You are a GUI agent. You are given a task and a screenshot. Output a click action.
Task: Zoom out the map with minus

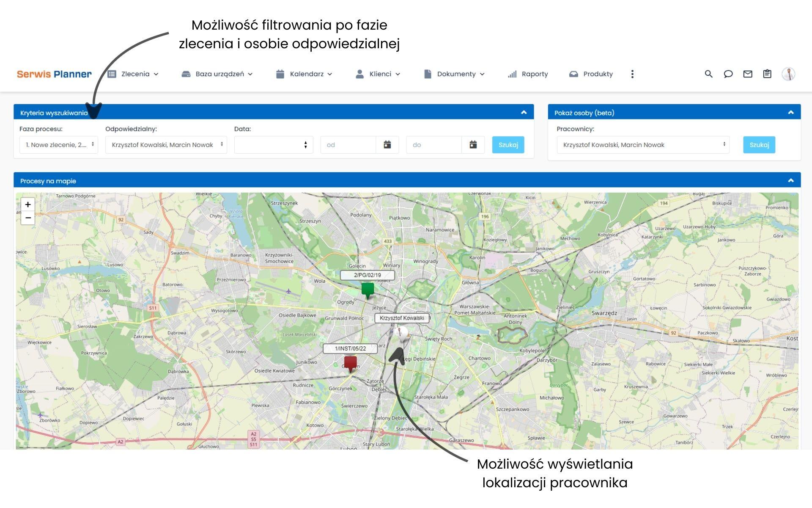pyautogui.click(x=28, y=218)
